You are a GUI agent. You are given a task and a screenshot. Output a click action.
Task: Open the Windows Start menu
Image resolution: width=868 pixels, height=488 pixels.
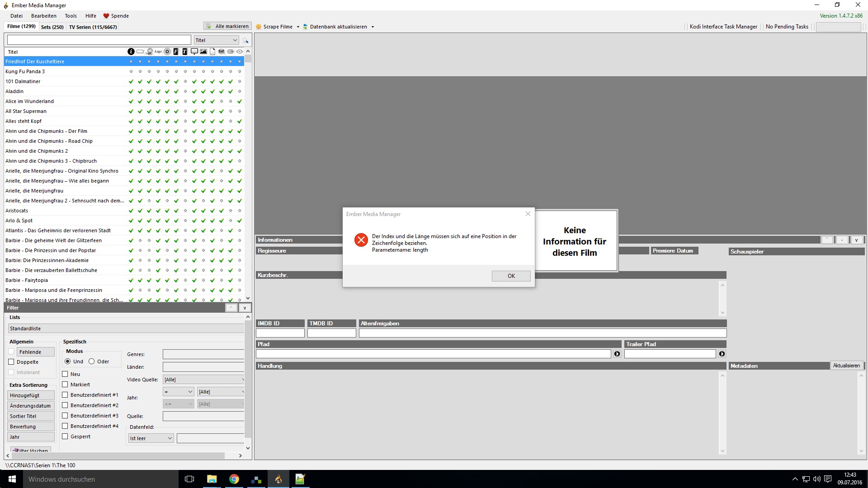click(x=12, y=479)
